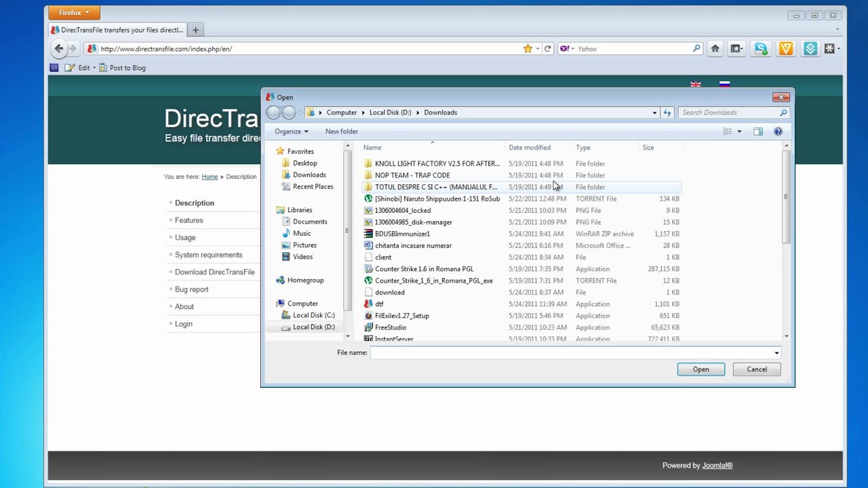Image resolution: width=868 pixels, height=488 pixels.
Task: Select the DirecTransFile browser tab
Action: [118, 30]
